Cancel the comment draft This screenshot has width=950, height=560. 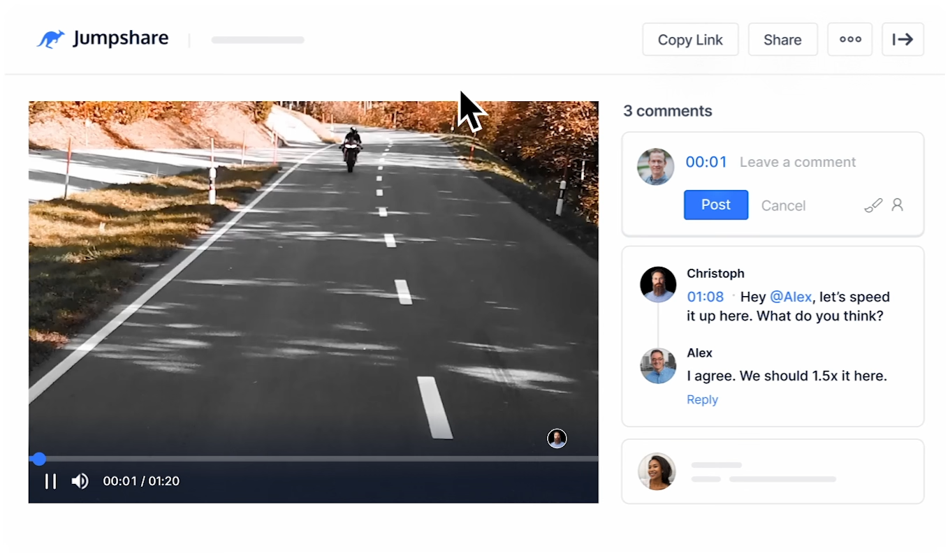[x=783, y=205]
